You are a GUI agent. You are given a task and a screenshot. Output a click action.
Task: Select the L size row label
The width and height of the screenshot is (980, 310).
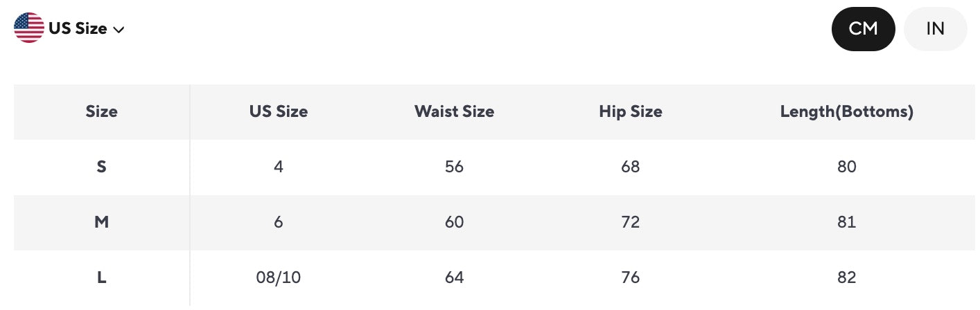102,277
